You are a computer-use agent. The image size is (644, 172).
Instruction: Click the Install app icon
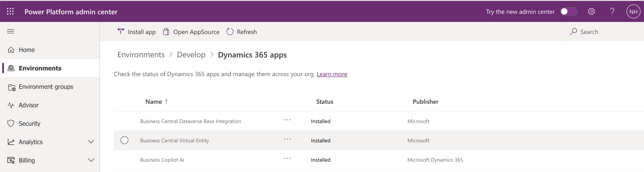tap(121, 32)
